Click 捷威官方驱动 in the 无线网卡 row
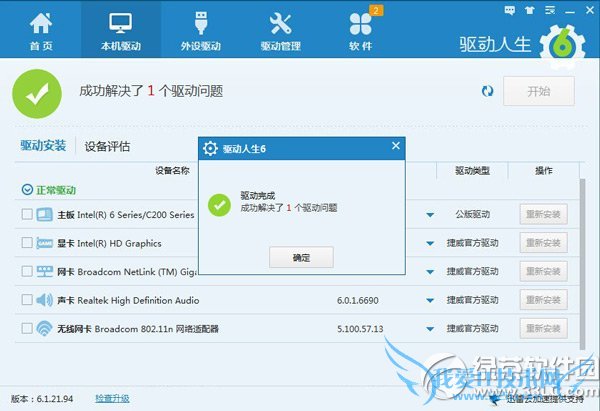600x411 pixels. click(x=473, y=328)
